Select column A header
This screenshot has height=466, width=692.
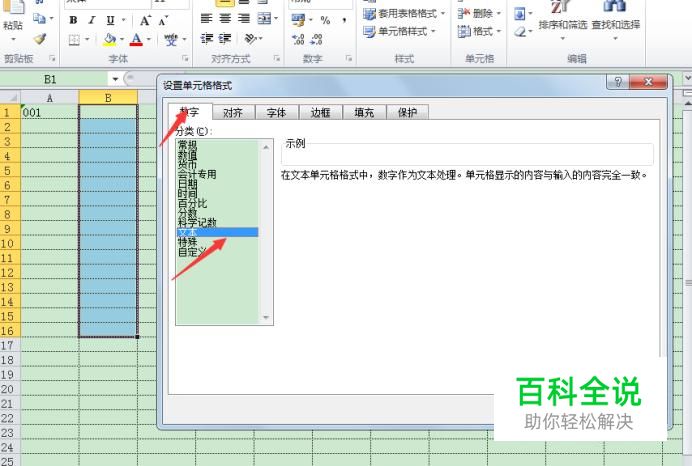pos(49,98)
